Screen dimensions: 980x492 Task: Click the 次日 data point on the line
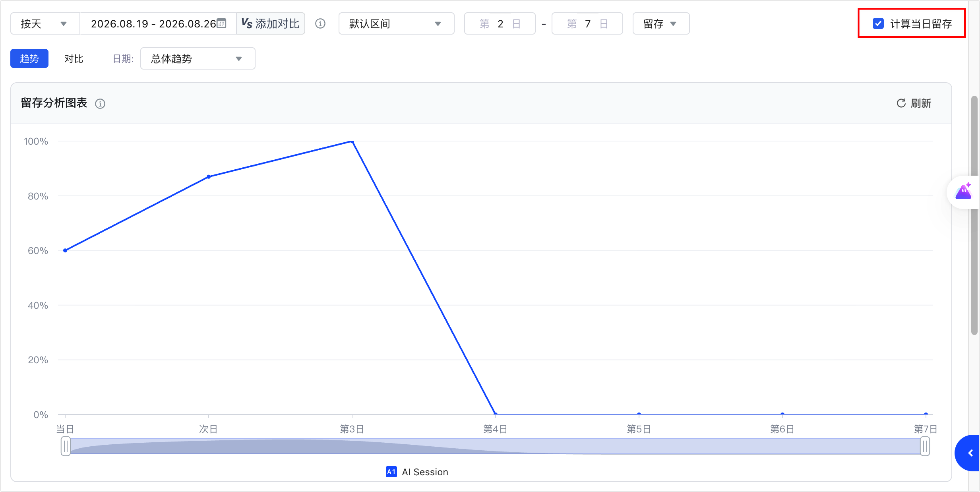coord(209,177)
